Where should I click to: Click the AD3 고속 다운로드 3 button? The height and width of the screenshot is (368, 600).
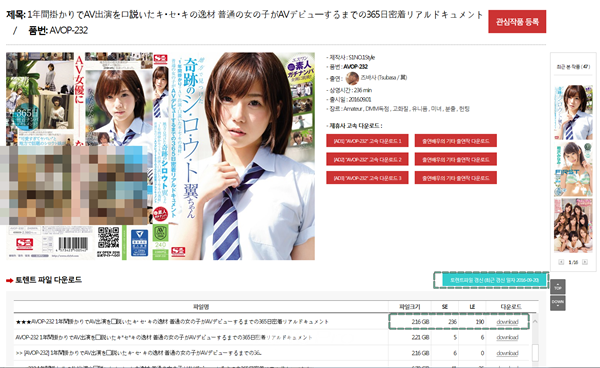(367, 178)
